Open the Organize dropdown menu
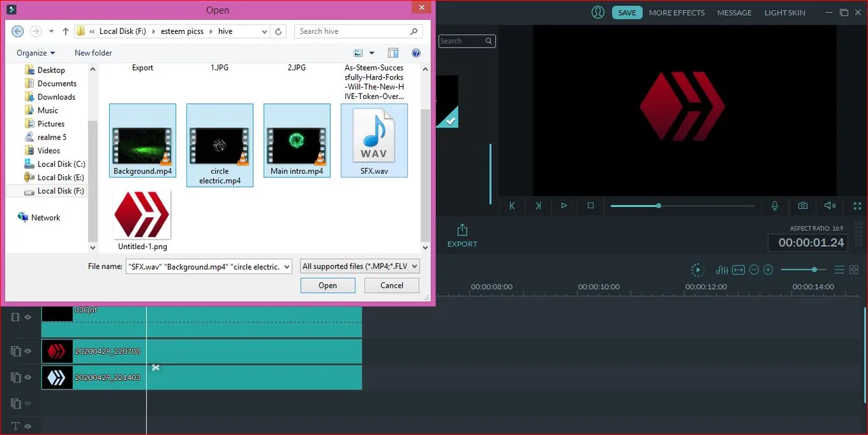The height and width of the screenshot is (435, 868). [36, 53]
